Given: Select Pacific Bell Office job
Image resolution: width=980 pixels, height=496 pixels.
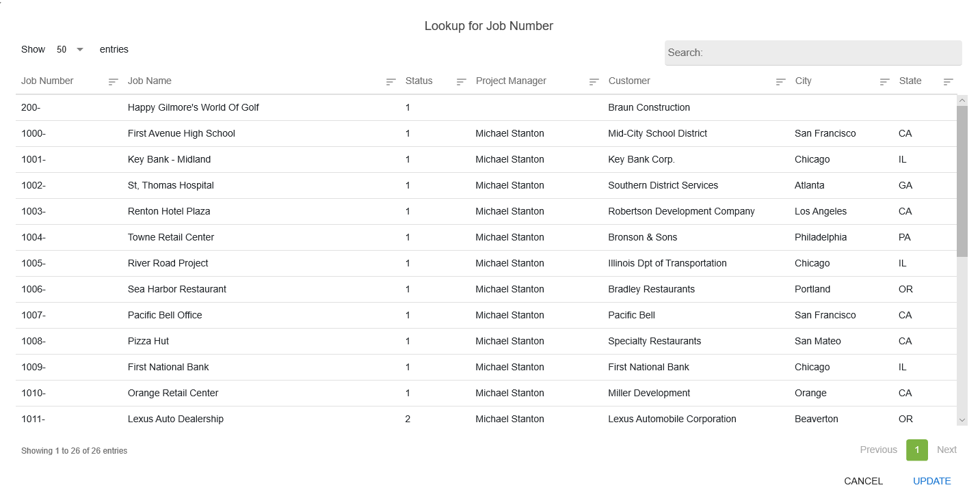Looking at the screenshot, I should (165, 315).
